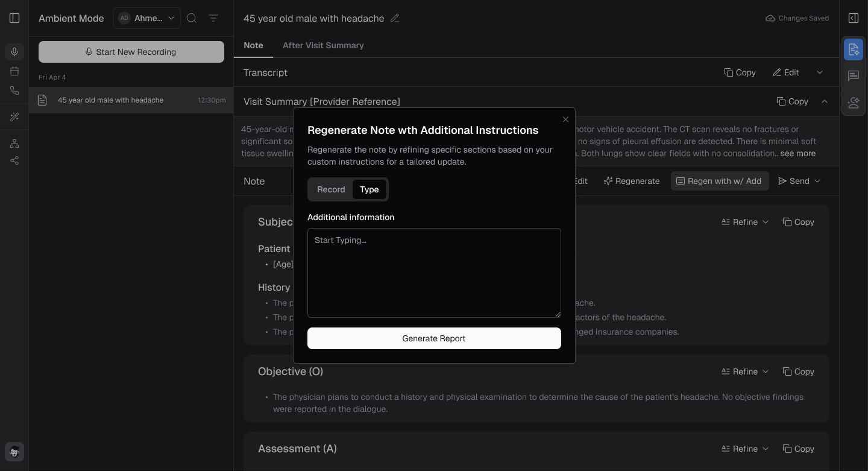Click Start New Recording button
The width and height of the screenshot is (868, 471).
tap(131, 52)
